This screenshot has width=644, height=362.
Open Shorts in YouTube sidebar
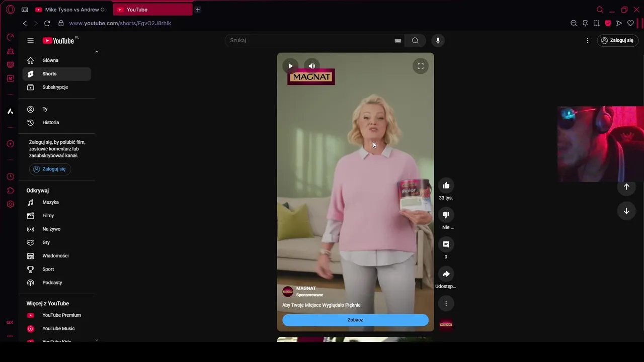click(x=56, y=74)
